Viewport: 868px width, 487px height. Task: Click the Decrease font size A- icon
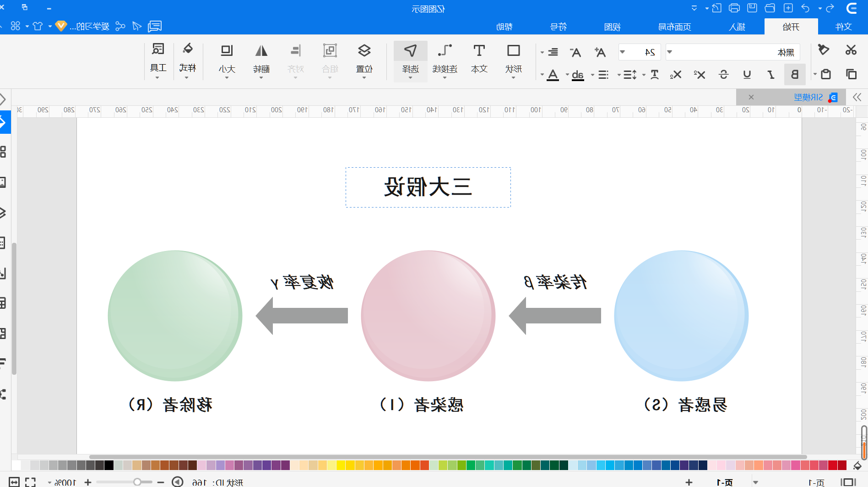coord(575,52)
